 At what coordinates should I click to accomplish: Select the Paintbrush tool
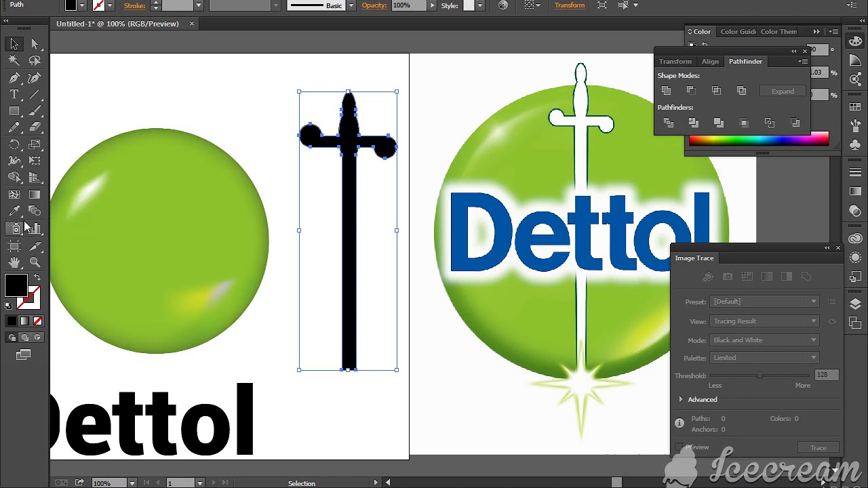click(35, 110)
